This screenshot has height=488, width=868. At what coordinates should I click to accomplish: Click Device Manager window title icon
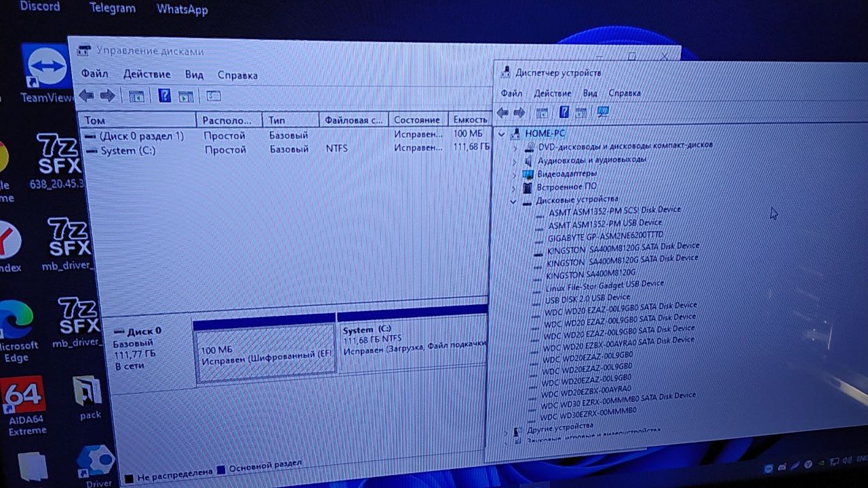[505, 72]
